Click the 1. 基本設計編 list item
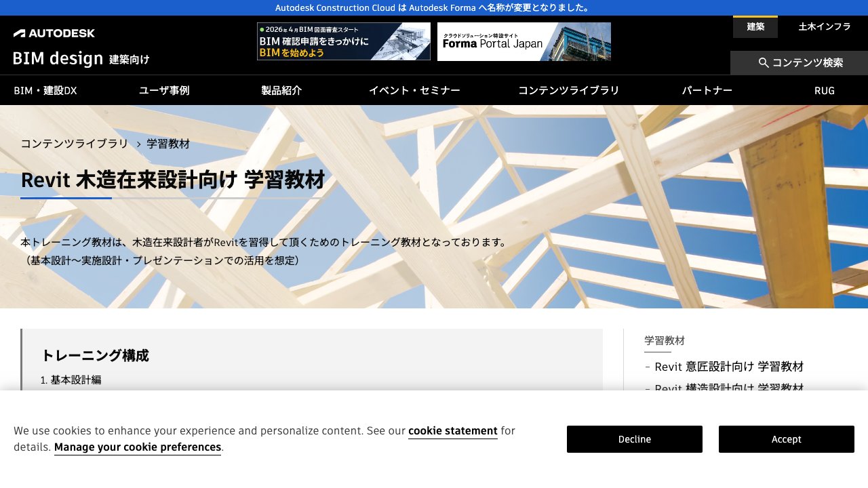Screen dimensions: 868x488 tap(71, 380)
